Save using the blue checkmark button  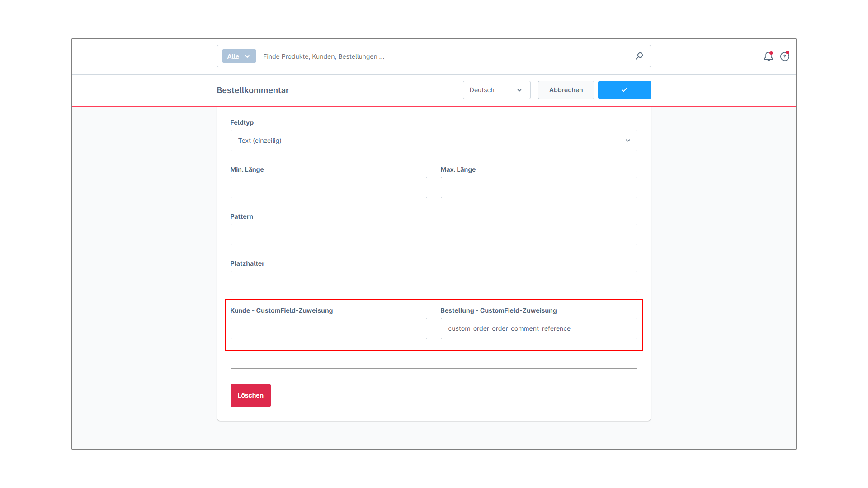(x=624, y=90)
